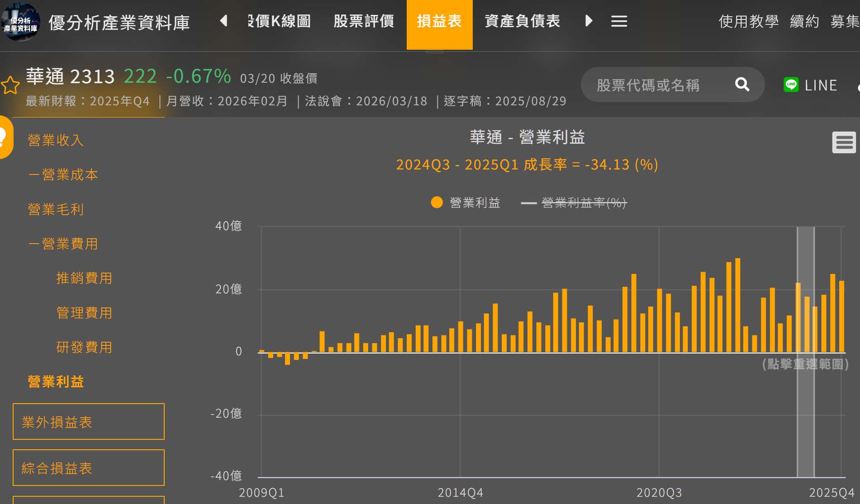This screenshot has height=504, width=860.
Task: Open the 使用教學 link
Action: pyautogui.click(x=748, y=21)
